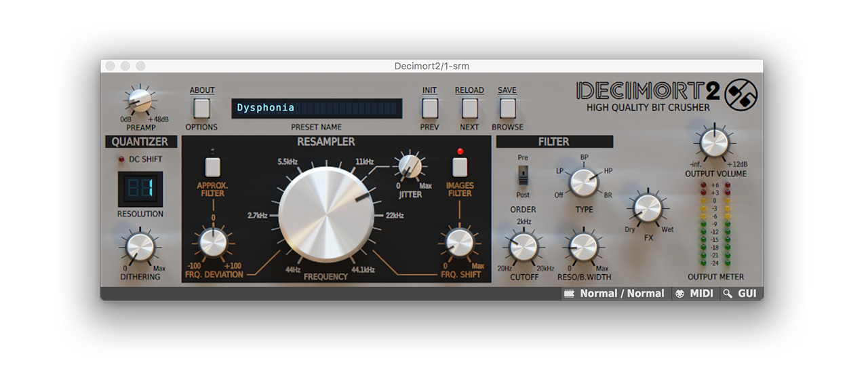Click the 22kHz frequency scale mark

tap(395, 216)
